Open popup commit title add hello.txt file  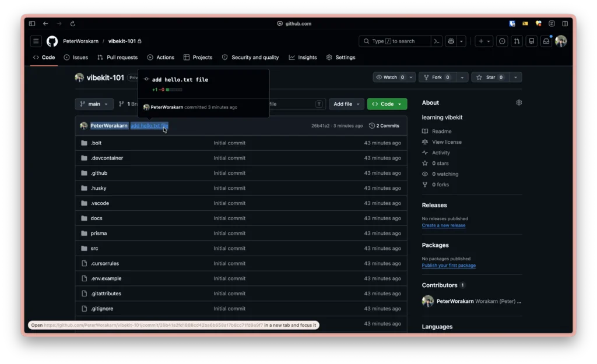[x=180, y=80]
